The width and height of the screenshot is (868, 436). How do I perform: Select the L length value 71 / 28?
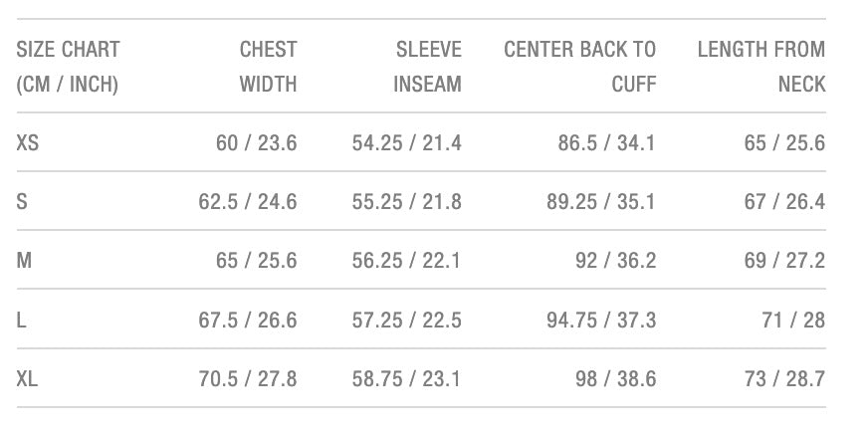pos(795,321)
